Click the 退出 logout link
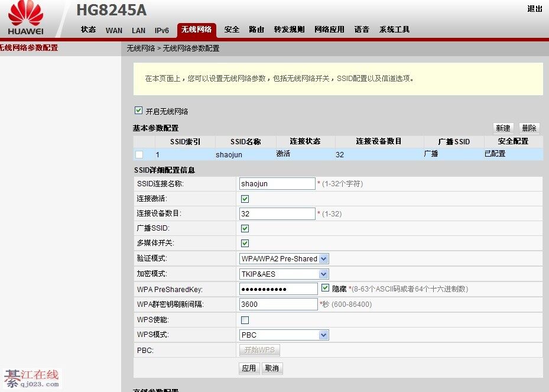Image resolution: width=549 pixels, height=392 pixels. pos(534,8)
